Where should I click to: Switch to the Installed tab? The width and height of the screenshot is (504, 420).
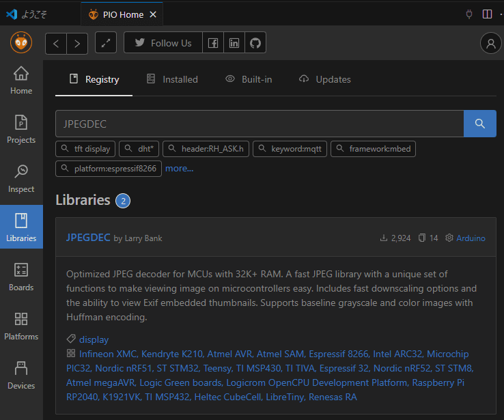172,79
